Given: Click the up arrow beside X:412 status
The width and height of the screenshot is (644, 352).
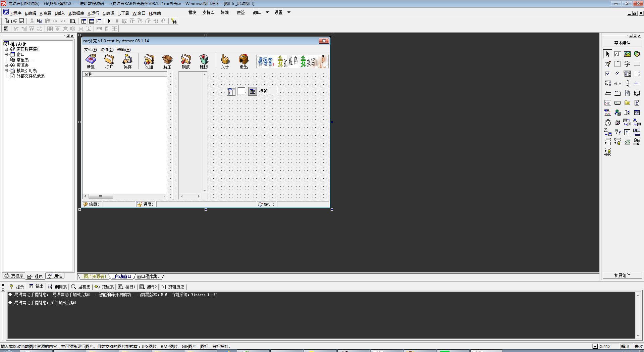Looking at the screenshot, I should click(x=595, y=346).
